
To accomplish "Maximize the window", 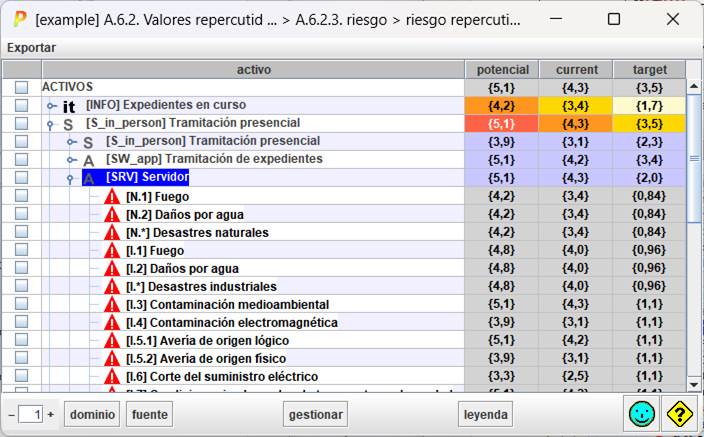I will pos(614,19).
